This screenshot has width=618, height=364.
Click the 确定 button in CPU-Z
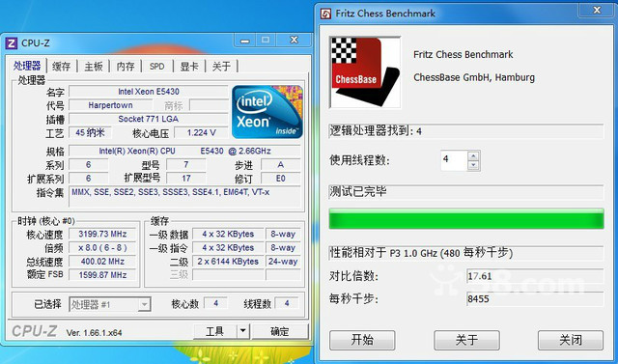coord(280,331)
